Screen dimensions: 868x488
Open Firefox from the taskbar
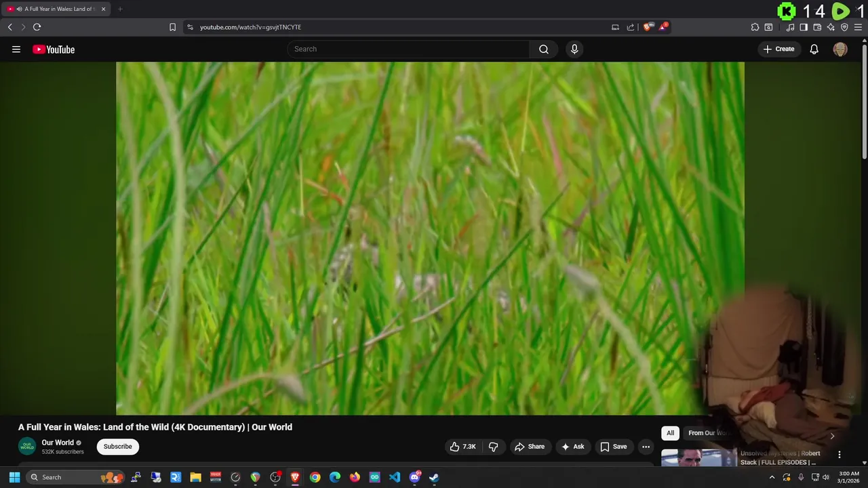[355, 477]
